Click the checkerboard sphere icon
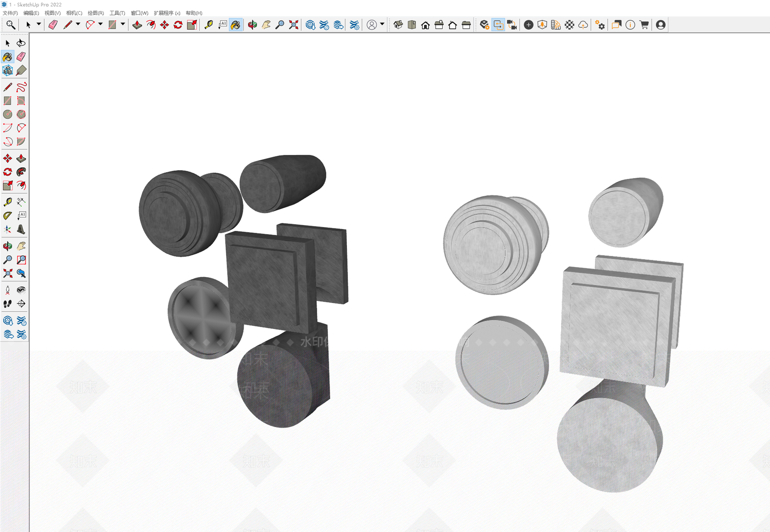 pos(569,25)
